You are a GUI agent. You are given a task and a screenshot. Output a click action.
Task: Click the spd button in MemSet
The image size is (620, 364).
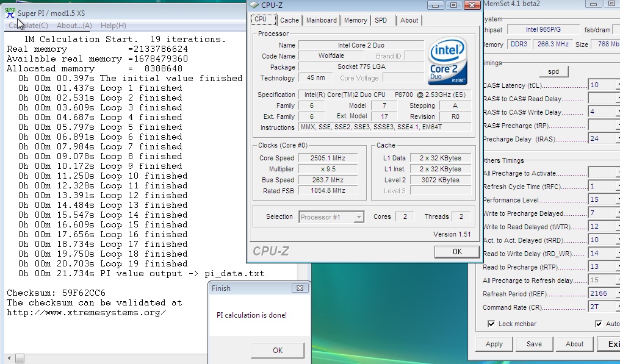[x=553, y=71]
